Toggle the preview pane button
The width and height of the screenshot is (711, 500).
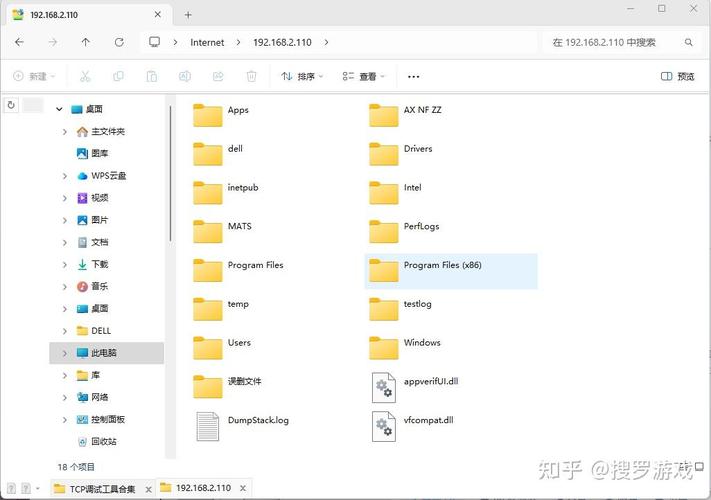677,76
